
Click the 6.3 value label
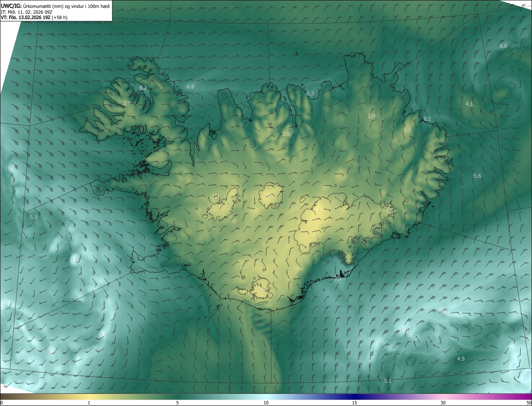310,94
